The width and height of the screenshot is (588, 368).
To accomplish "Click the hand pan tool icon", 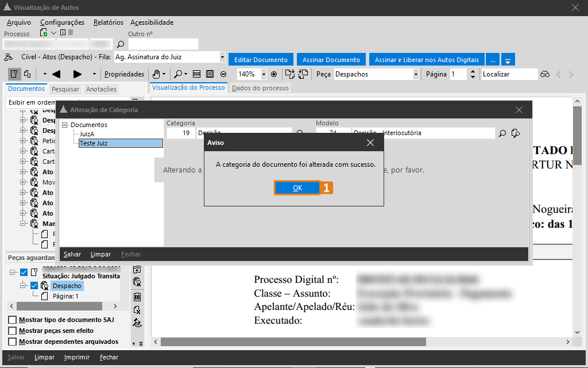I will coord(156,74).
